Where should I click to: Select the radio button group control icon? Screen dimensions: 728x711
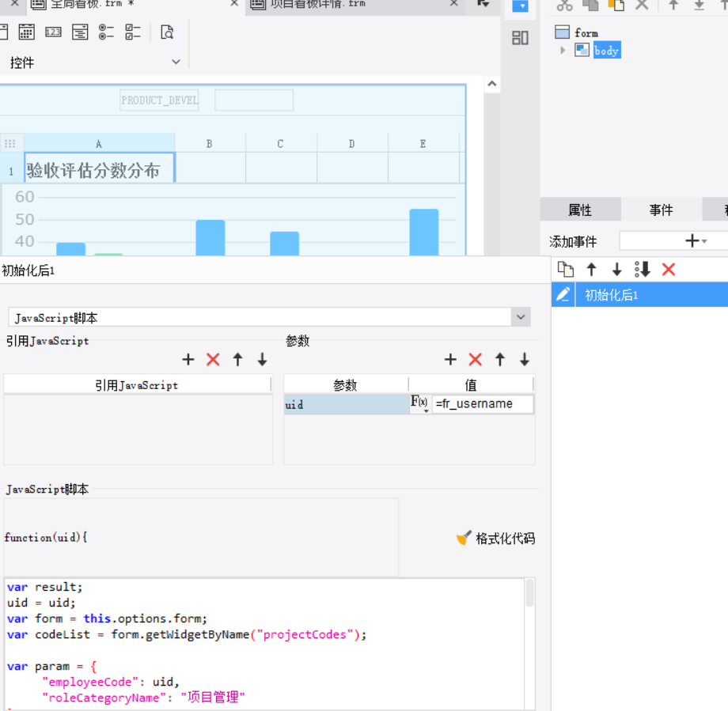click(x=106, y=32)
